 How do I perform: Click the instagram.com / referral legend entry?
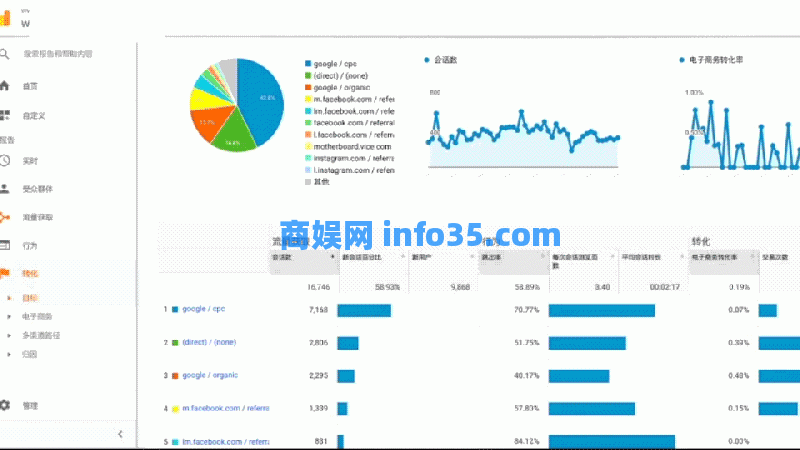(x=354, y=158)
